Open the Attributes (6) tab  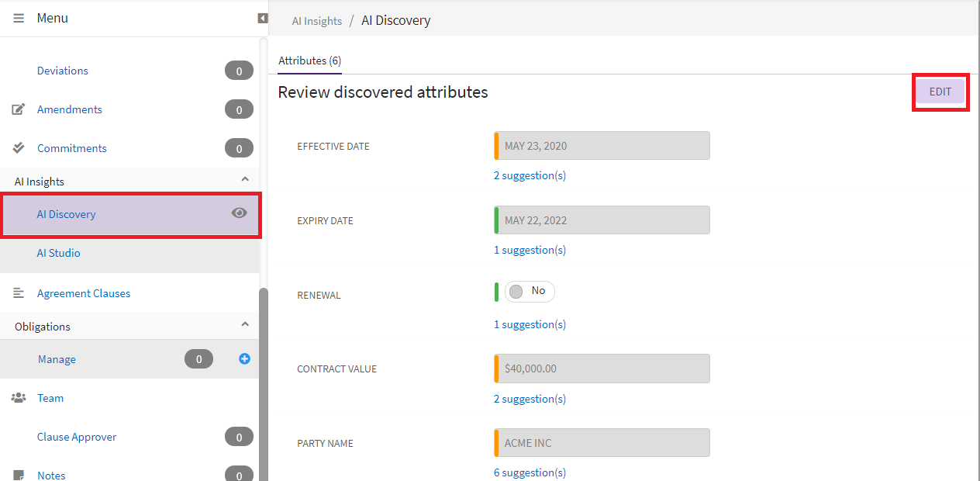tap(309, 61)
